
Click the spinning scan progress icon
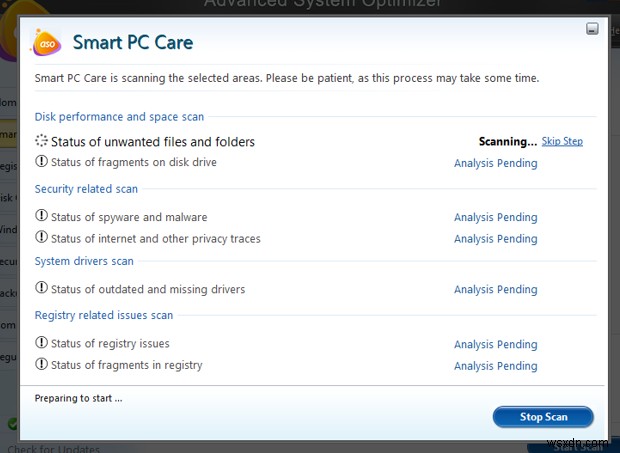click(x=42, y=142)
